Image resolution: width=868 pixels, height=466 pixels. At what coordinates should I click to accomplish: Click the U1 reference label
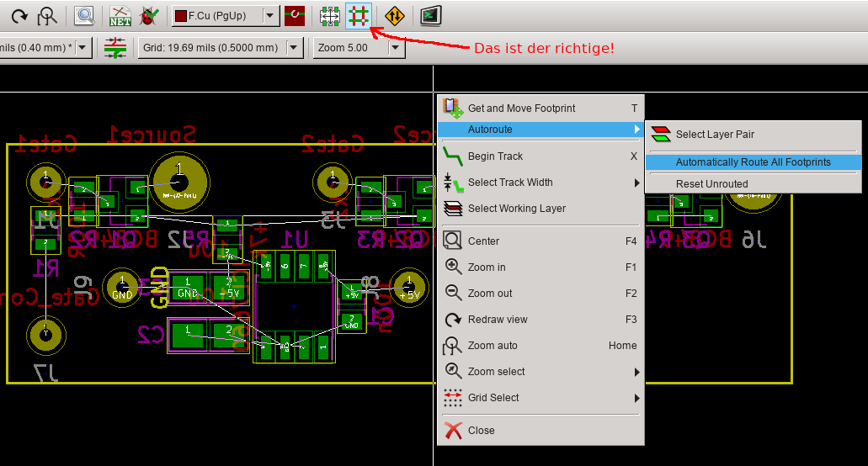(x=295, y=240)
